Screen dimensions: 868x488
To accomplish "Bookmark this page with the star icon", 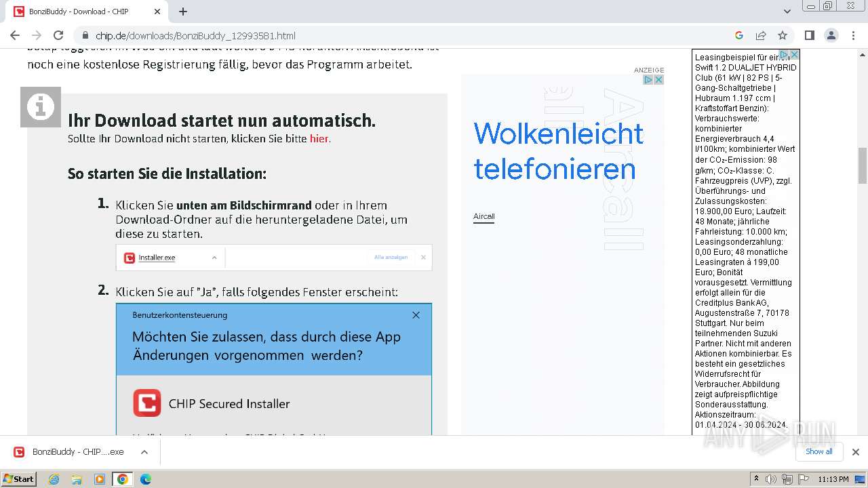I will tap(783, 35).
